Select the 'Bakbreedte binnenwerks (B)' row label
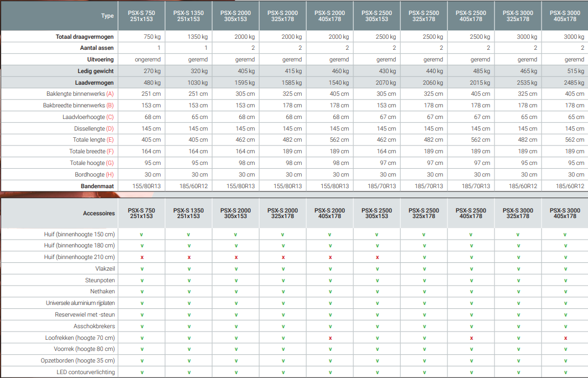 coord(79,105)
